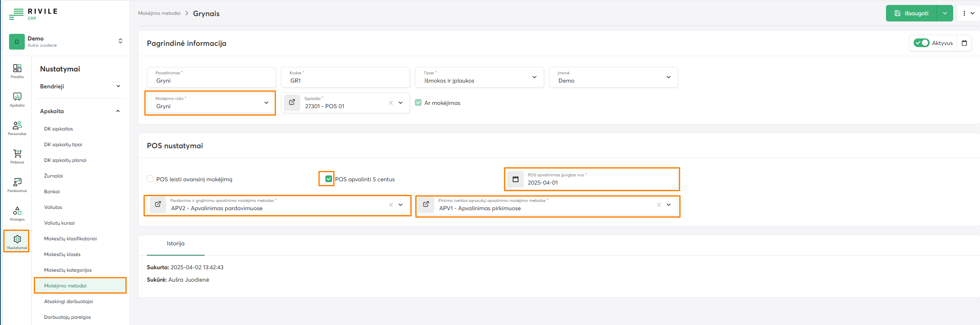This screenshot has height=325, width=980.
Task: Open linked Sąskaita 27301 record icon
Action: click(292, 102)
